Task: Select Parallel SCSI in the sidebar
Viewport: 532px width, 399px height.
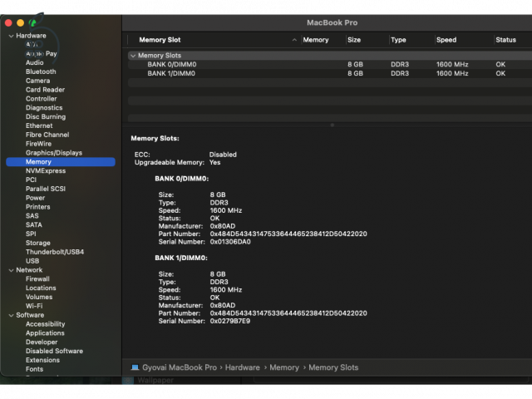Action: point(46,189)
